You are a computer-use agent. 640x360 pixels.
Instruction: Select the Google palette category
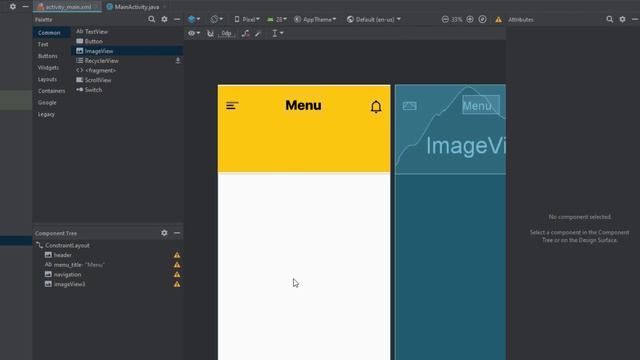[47, 102]
